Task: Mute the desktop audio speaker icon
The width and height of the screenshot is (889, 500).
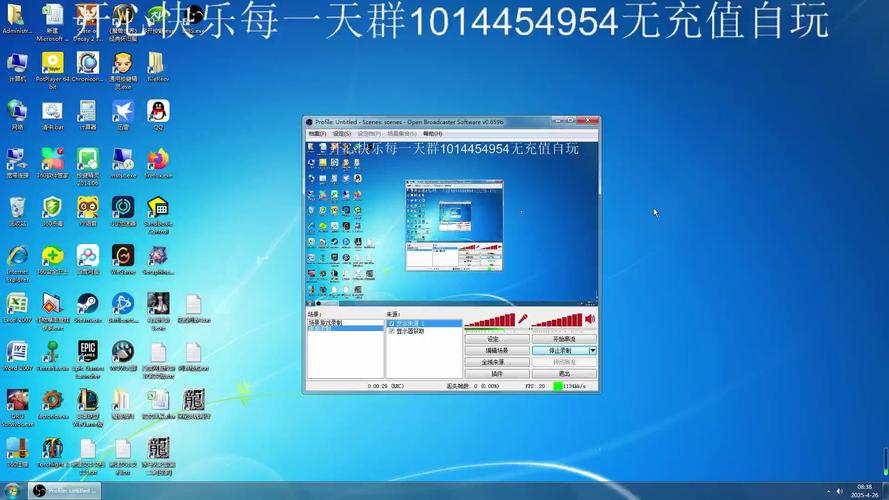Action: tap(589, 319)
